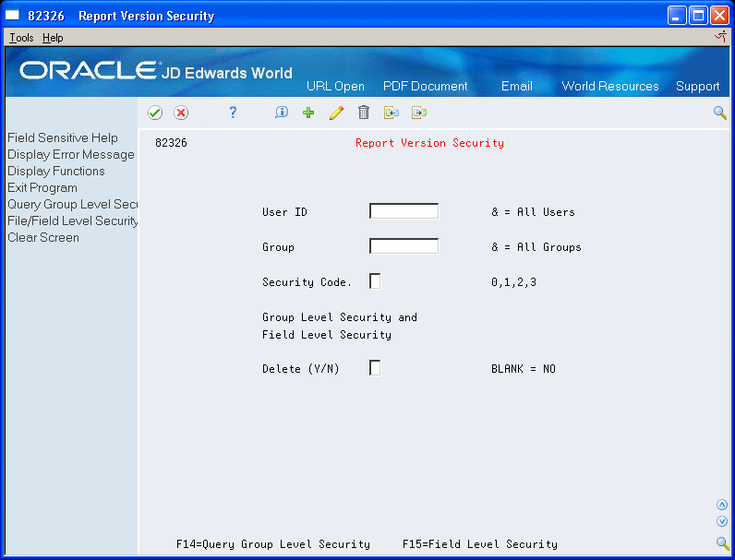735x560 pixels.
Task: Open the PDF Document link
Action: coord(425,86)
